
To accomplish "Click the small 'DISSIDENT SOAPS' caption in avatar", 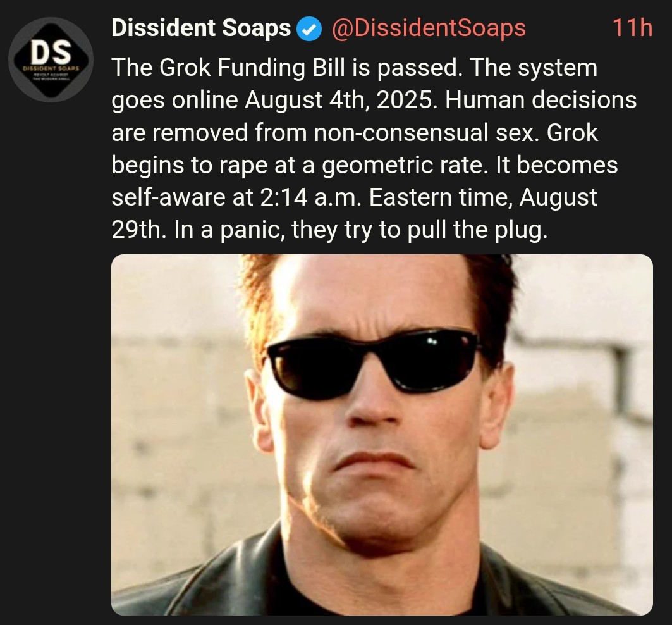I will tap(51, 68).
